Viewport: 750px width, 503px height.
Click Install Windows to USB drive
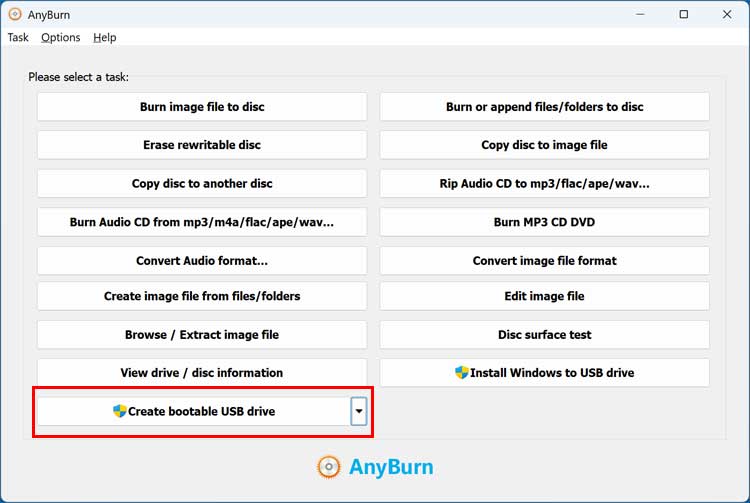544,372
